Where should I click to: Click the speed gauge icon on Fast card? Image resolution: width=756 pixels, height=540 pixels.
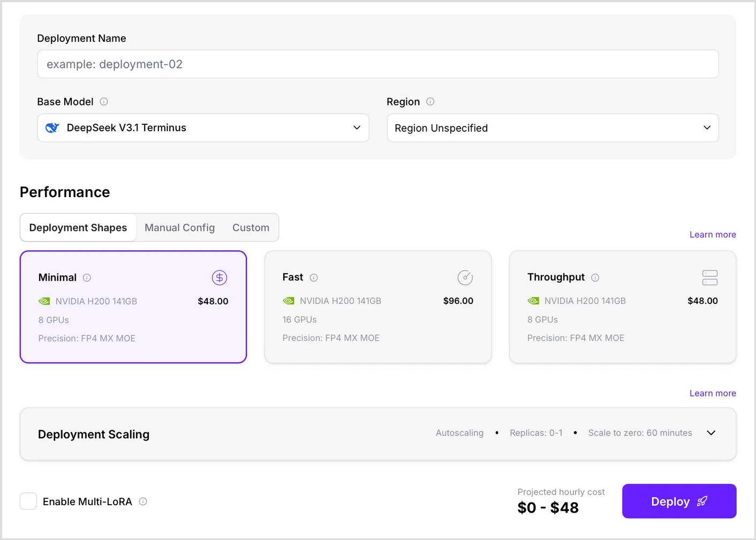click(465, 277)
